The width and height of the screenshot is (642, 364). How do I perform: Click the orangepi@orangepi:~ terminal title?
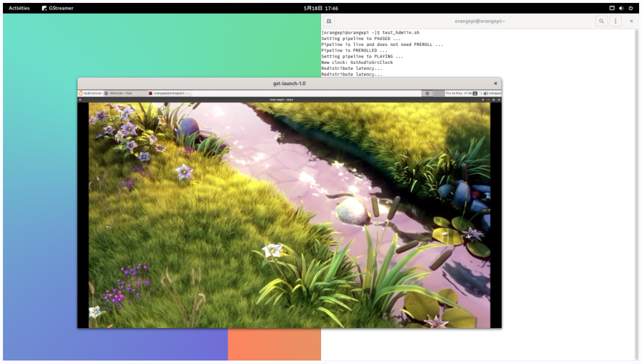click(479, 22)
